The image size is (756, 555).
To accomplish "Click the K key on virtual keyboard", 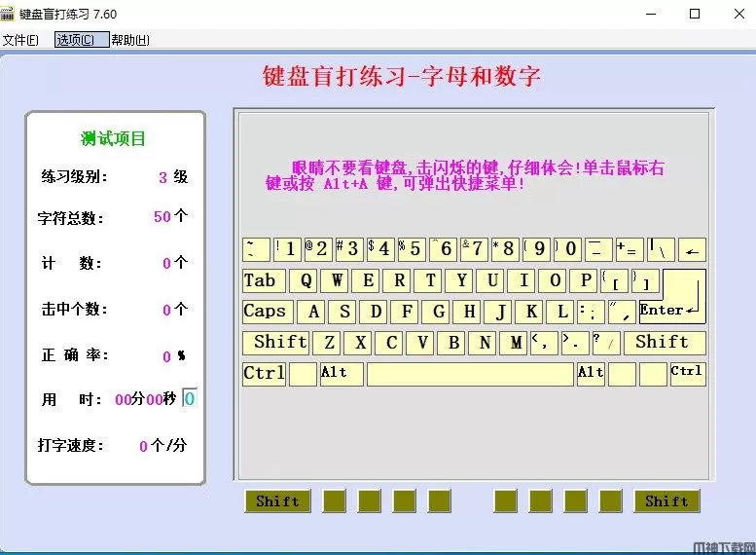I will [x=529, y=312].
